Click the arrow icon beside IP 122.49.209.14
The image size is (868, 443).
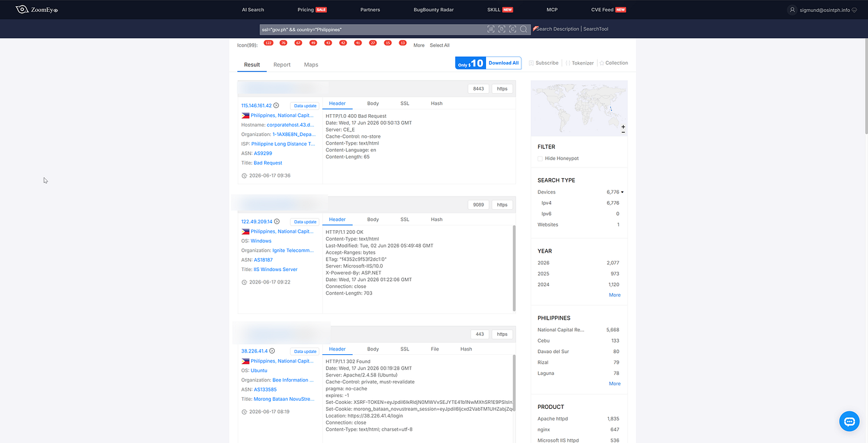click(277, 221)
